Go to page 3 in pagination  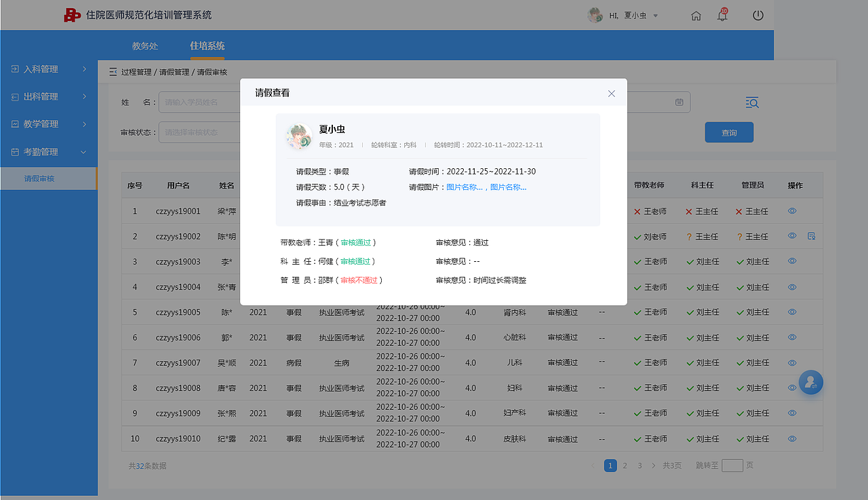coord(639,465)
